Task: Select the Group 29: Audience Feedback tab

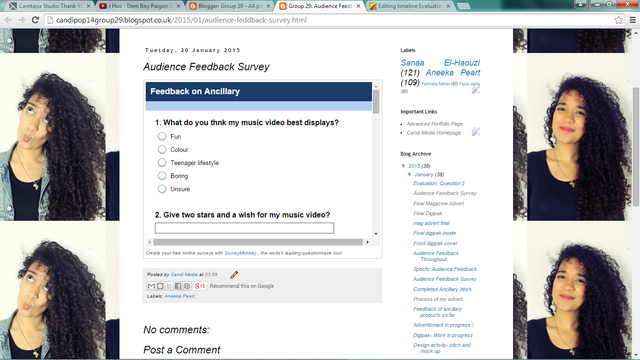Action: [320, 6]
